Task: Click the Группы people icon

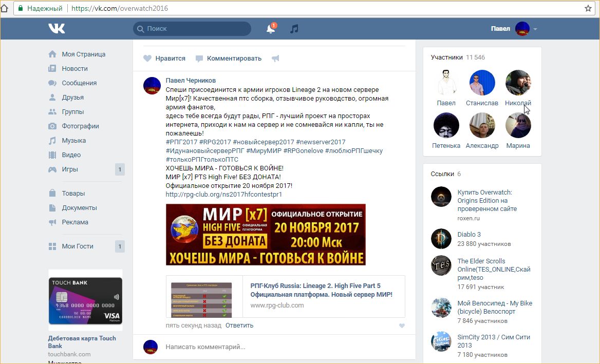Action: pos(52,111)
